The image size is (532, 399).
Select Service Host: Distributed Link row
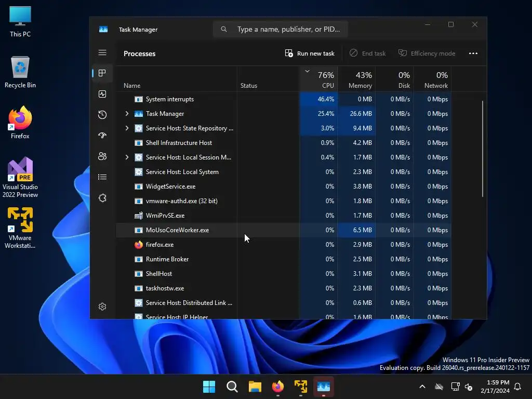[x=283, y=303]
